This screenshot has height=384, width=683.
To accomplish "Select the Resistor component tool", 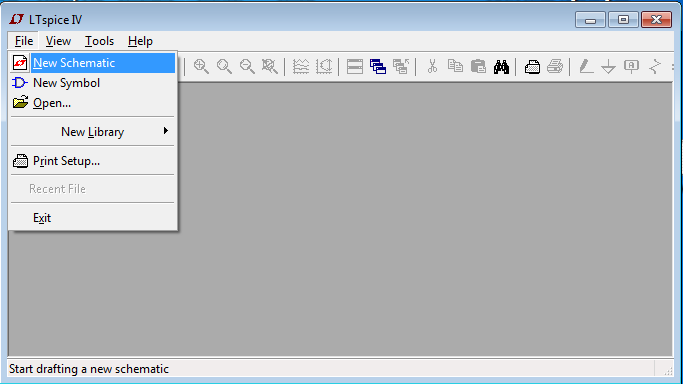I will 654,66.
